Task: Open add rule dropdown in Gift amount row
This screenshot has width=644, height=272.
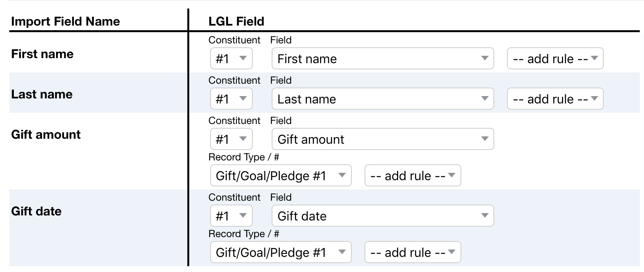Action: (413, 176)
